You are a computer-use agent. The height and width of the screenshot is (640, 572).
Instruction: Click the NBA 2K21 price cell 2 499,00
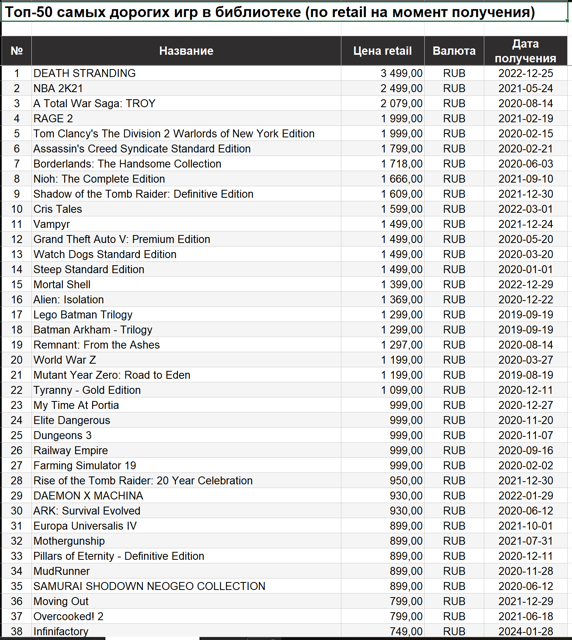383,88
